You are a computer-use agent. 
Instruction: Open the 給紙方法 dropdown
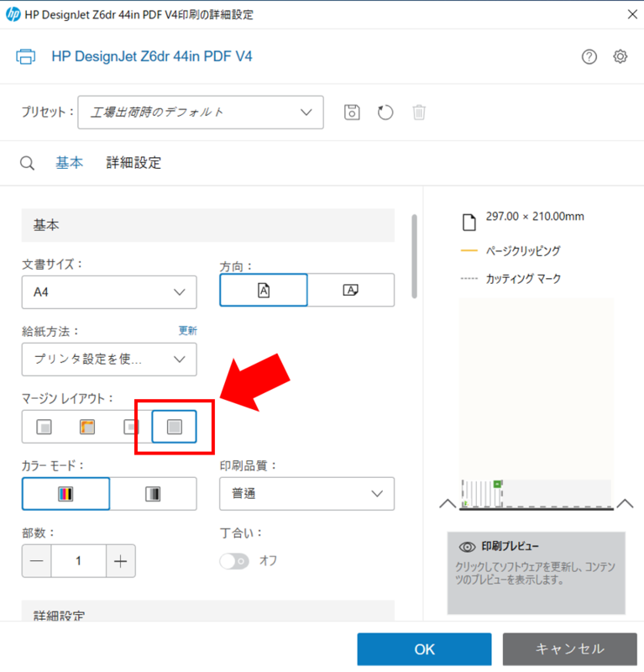tap(109, 360)
